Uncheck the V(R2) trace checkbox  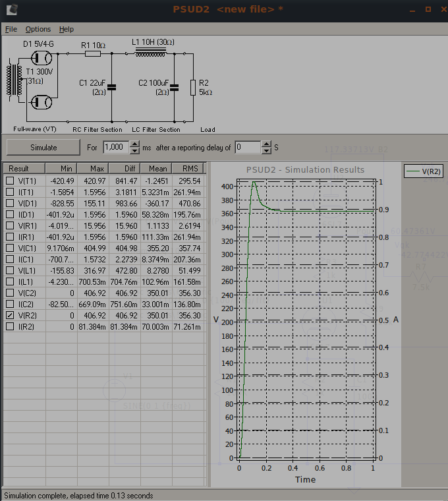pos(10,315)
